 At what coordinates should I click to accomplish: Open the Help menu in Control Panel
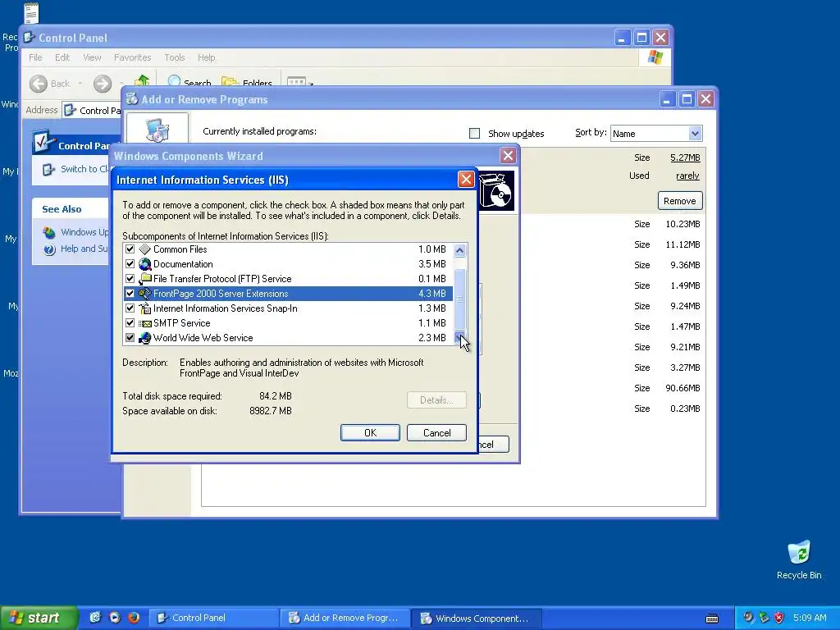click(206, 57)
